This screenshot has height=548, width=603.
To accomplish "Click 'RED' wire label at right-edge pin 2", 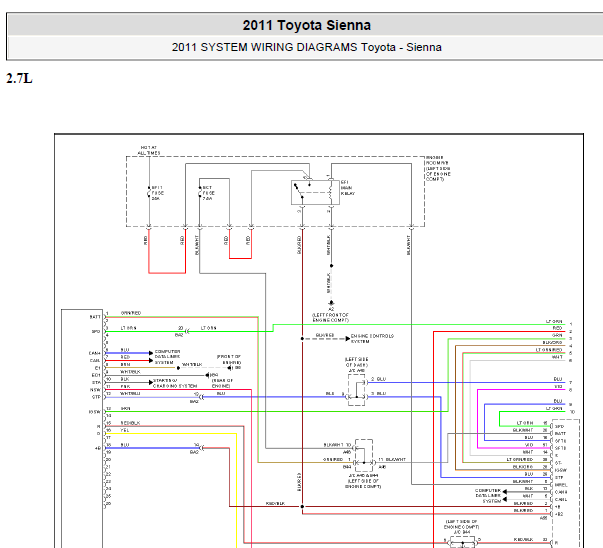I will 558,328.
